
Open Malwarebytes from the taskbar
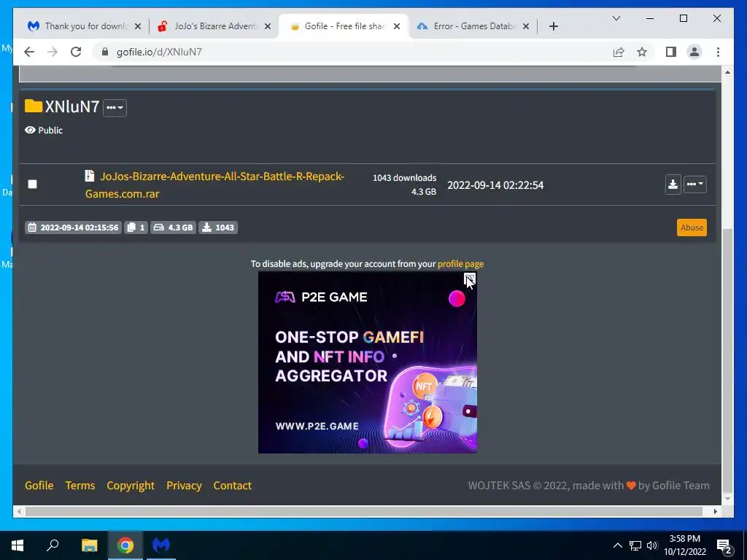coord(161,545)
